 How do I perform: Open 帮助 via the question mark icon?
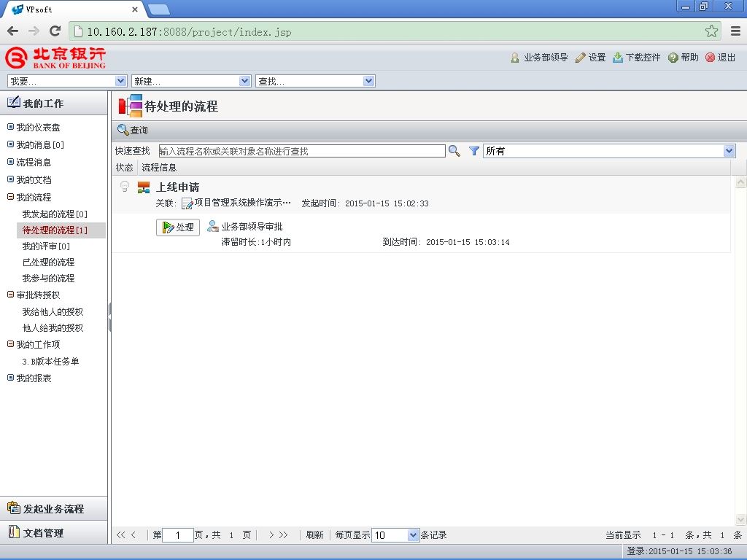coord(673,58)
